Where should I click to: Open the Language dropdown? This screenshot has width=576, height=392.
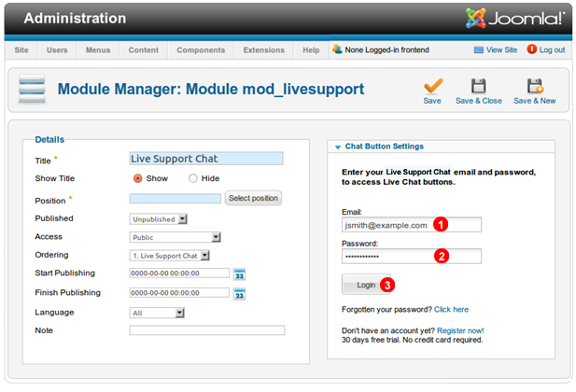(x=157, y=313)
